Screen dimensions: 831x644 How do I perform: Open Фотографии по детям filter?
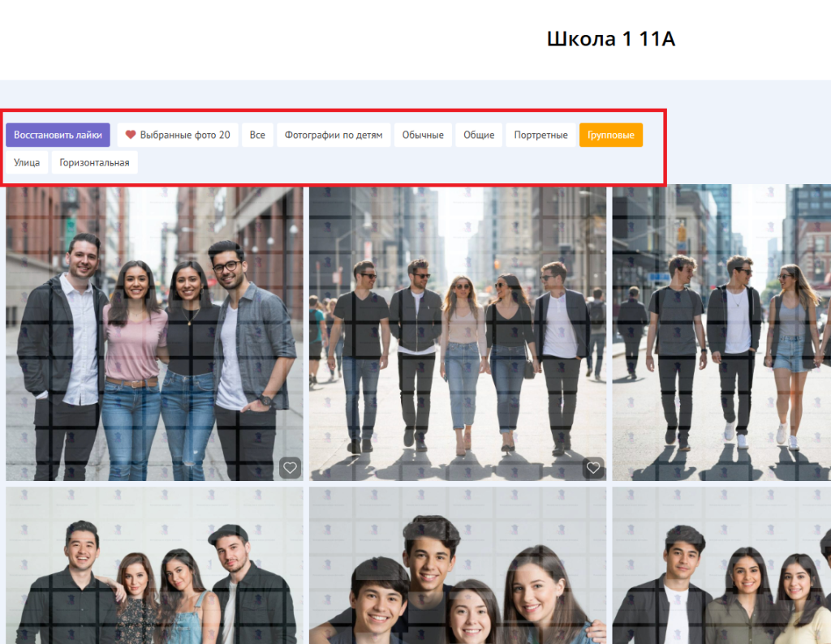click(x=334, y=135)
